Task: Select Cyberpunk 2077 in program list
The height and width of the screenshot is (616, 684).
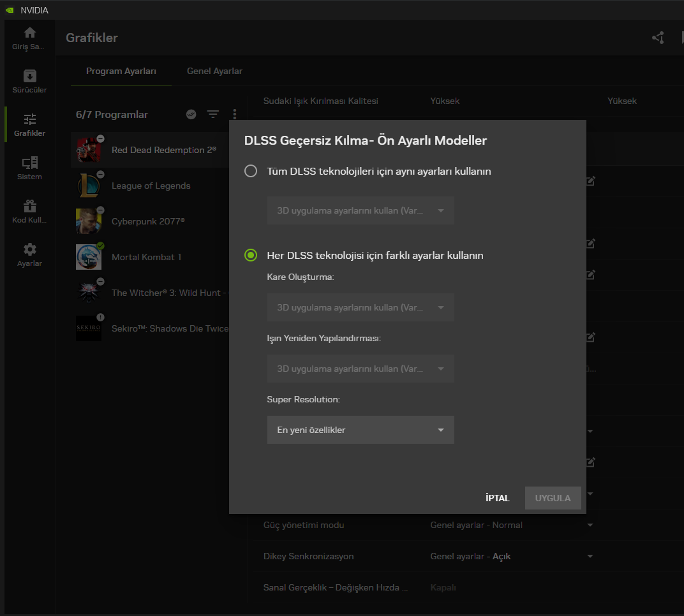Action: click(x=148, y=221)
